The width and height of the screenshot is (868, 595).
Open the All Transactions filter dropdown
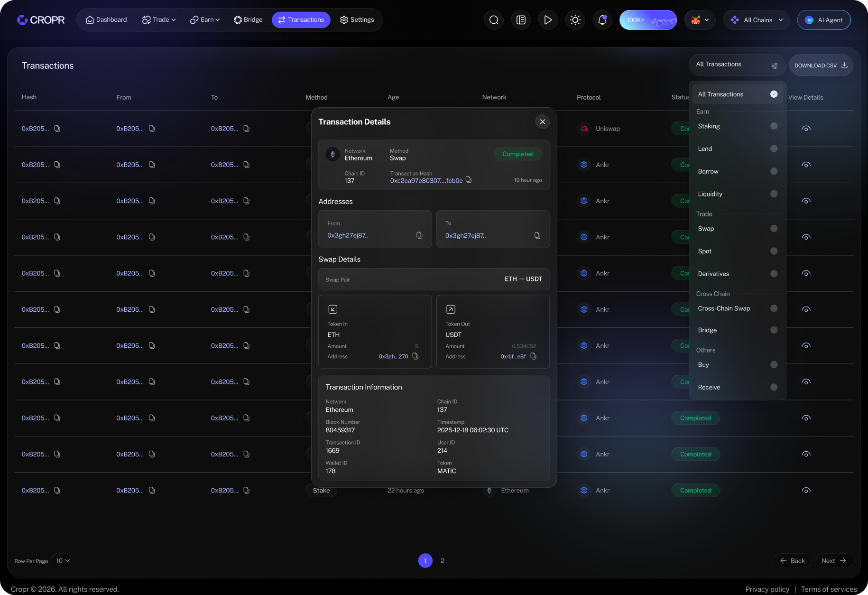[x=737, y=65]
